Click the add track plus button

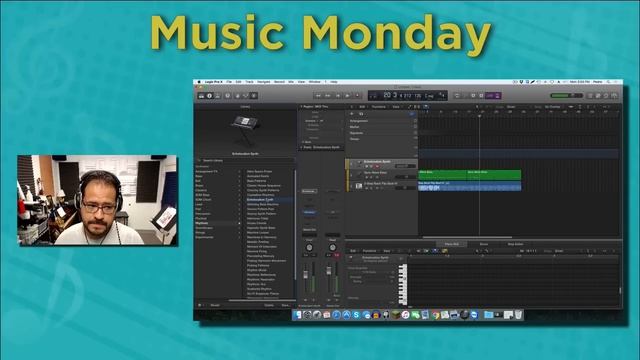[352, 114]
